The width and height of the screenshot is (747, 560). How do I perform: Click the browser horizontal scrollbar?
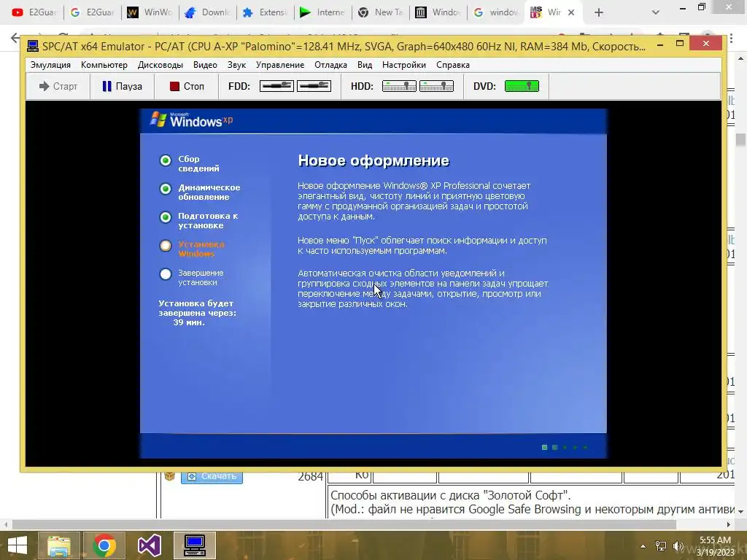pyautogui.click(x=344, y=525)
